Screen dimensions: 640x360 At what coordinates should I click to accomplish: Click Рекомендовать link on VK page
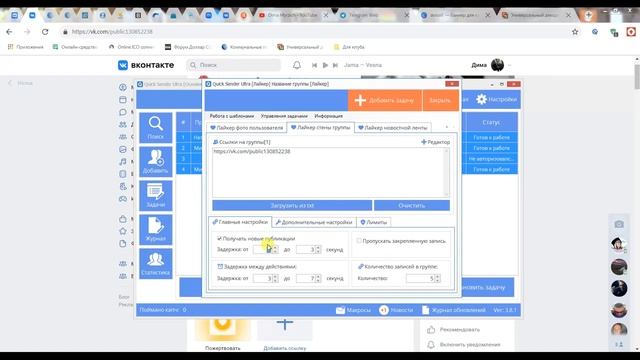(460, 329)
